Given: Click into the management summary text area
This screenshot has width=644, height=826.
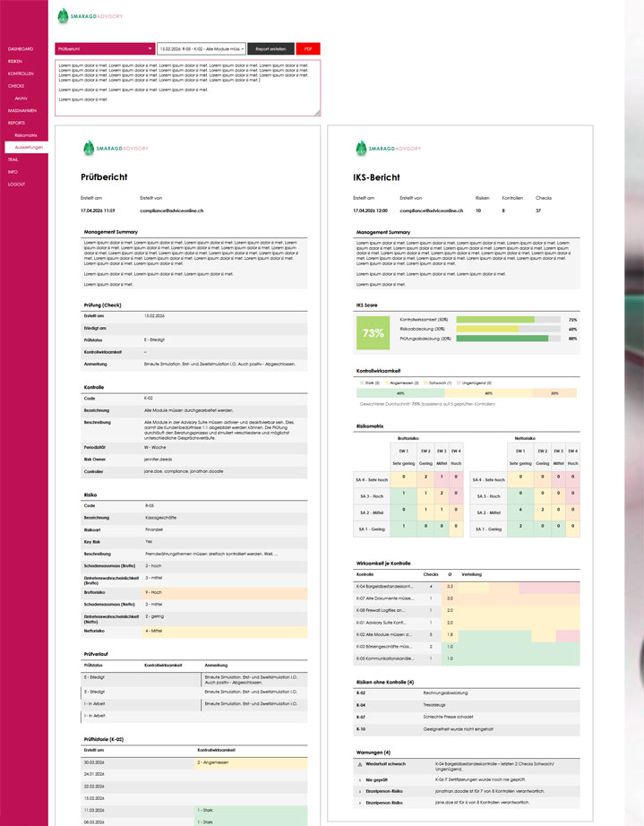Looking at the screenshot, I should [187, 88].
